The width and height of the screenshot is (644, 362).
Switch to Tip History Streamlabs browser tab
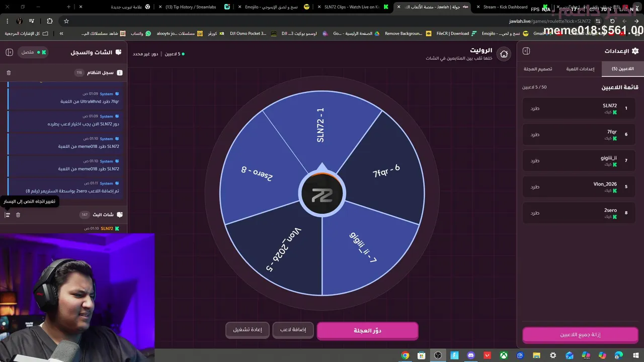[x=194, y=7]
